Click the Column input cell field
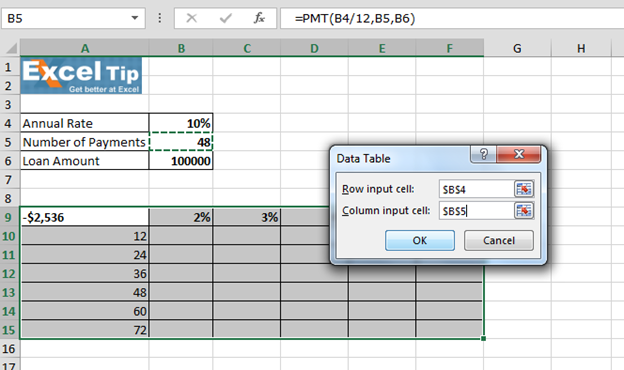 coord(477,210)
